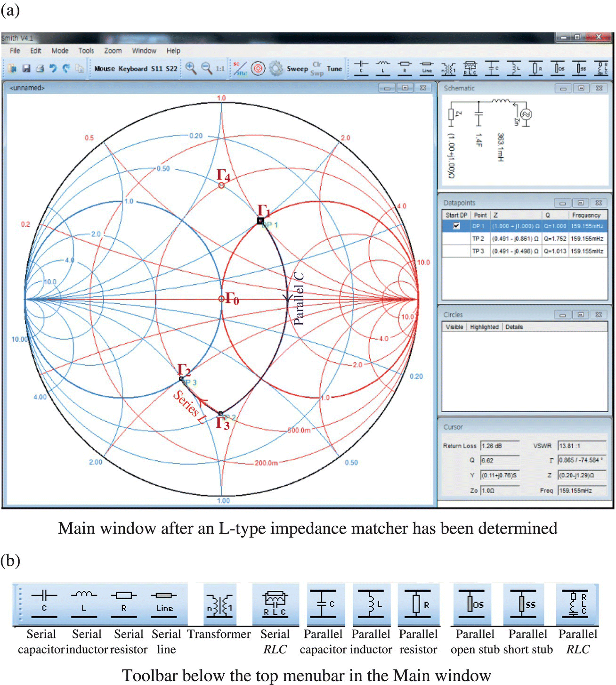Screen dimensions: 616x685
Task: Click the redo arrow icon
Action: pyautogui.click(x=66, y=69)
